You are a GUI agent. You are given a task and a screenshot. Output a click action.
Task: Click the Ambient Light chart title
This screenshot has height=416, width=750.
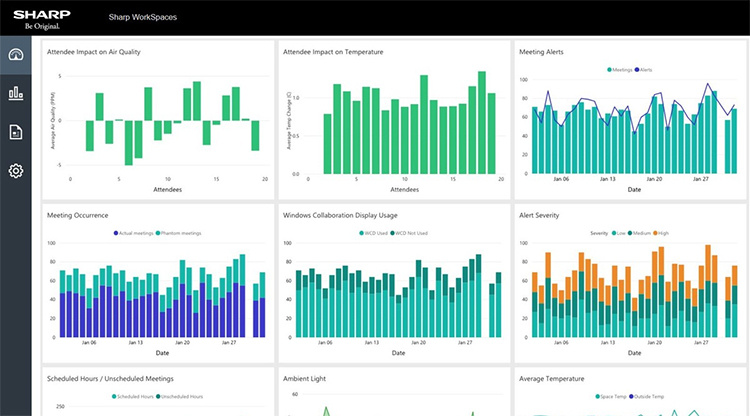(306, 379)
